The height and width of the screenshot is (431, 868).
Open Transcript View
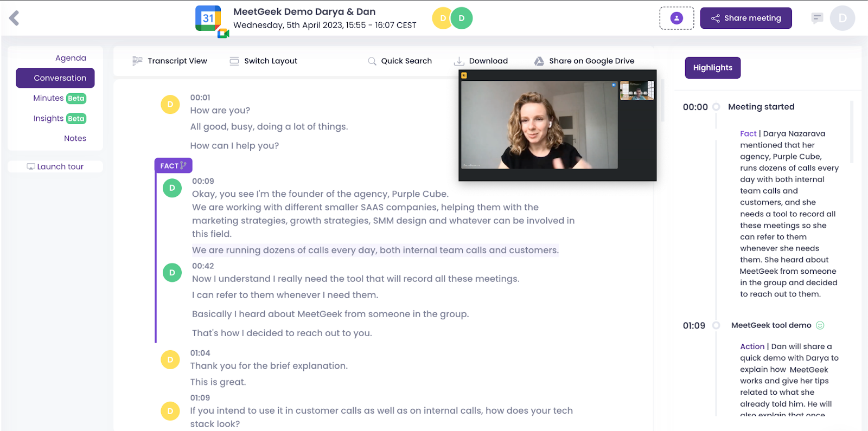pyautogui.click(x=170, y=61)
